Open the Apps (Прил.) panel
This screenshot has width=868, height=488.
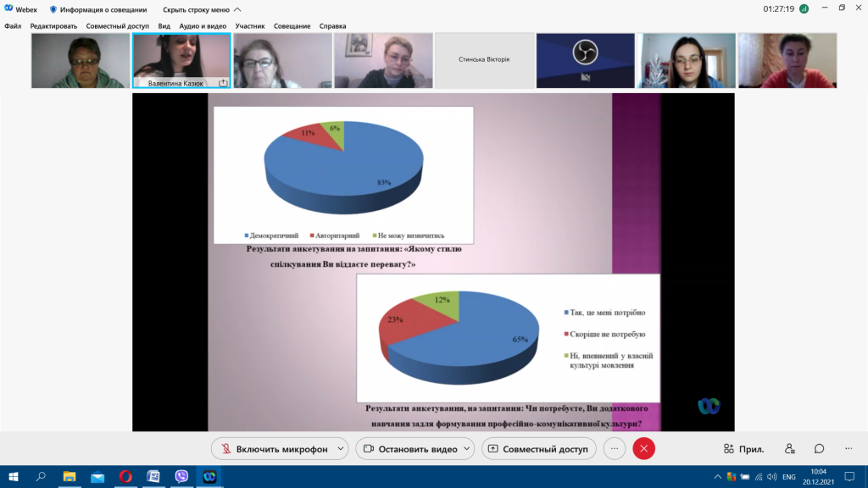pyautogui.click(x=744, y=449)
